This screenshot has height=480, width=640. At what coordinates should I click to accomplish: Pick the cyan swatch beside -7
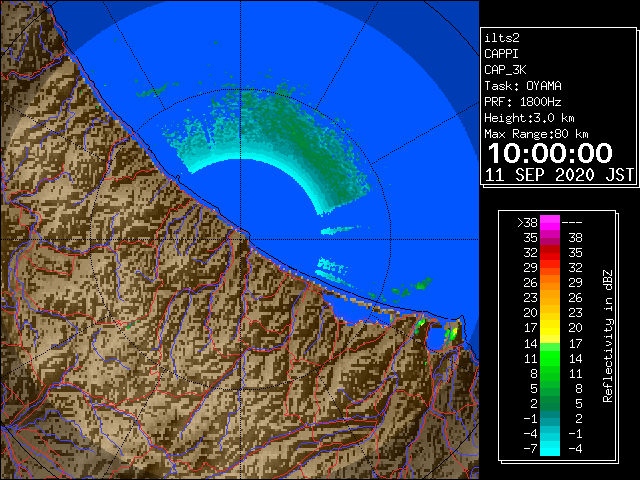(x=550, y=448)
